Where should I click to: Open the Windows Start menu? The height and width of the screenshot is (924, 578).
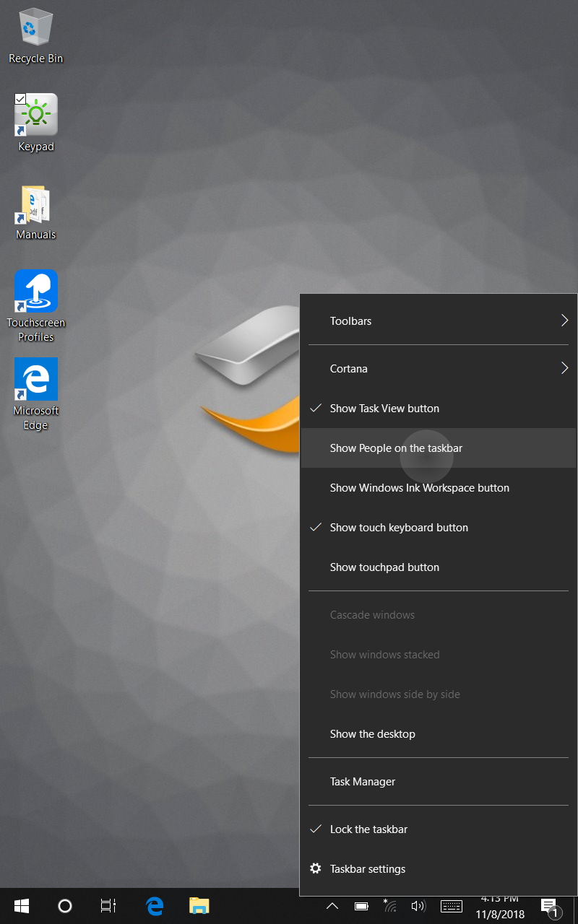pos(21,905)
